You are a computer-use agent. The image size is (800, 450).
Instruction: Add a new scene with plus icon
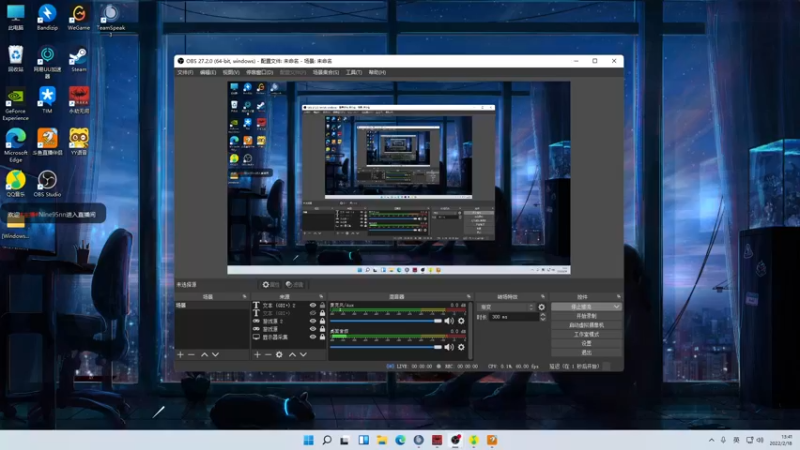tap(180, 355)
